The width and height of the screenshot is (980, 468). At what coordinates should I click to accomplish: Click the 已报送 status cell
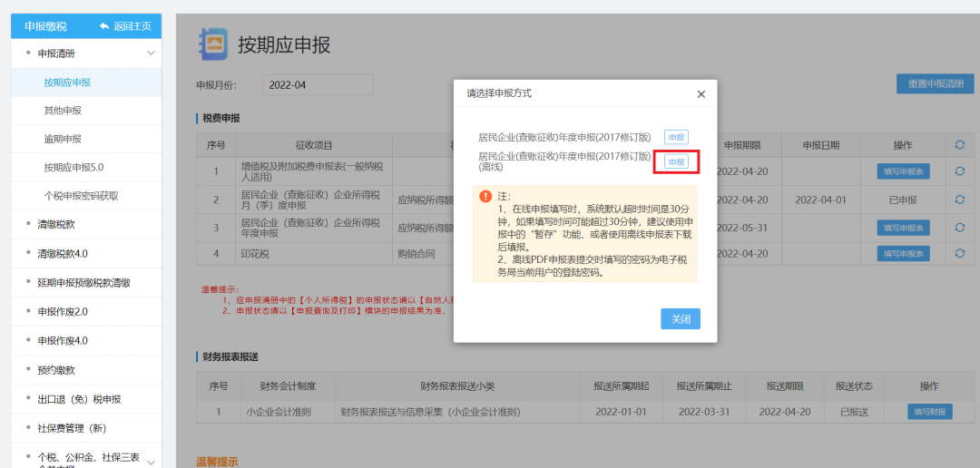pos(855,413)
